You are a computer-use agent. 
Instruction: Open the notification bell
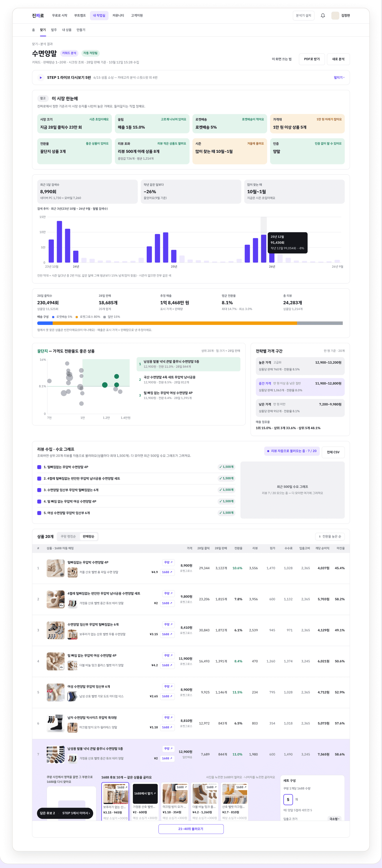point(323,16)
